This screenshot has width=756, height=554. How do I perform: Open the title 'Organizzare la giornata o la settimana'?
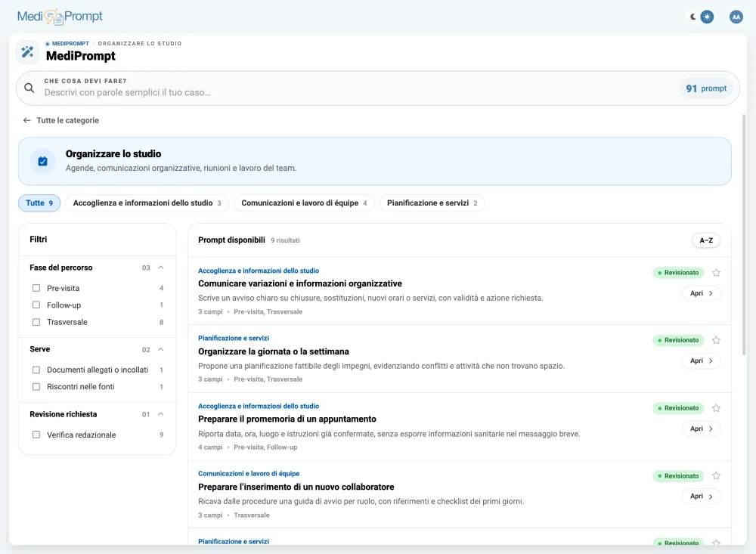[274, 351]
